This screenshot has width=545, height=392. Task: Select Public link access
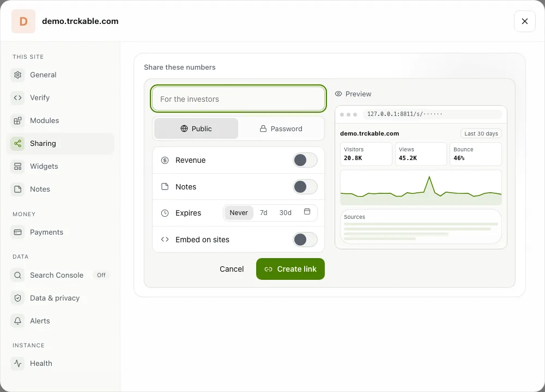196,128
